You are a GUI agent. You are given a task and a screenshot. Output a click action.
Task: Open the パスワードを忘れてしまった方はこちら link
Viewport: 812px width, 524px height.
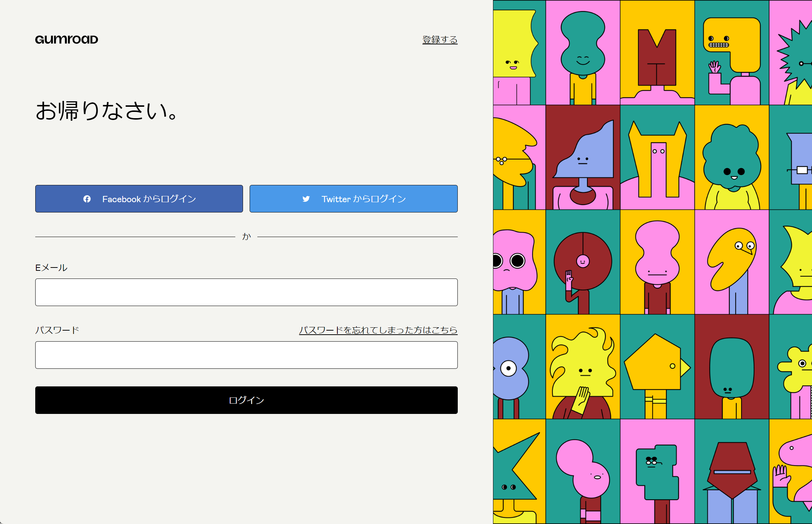(378, 330)
